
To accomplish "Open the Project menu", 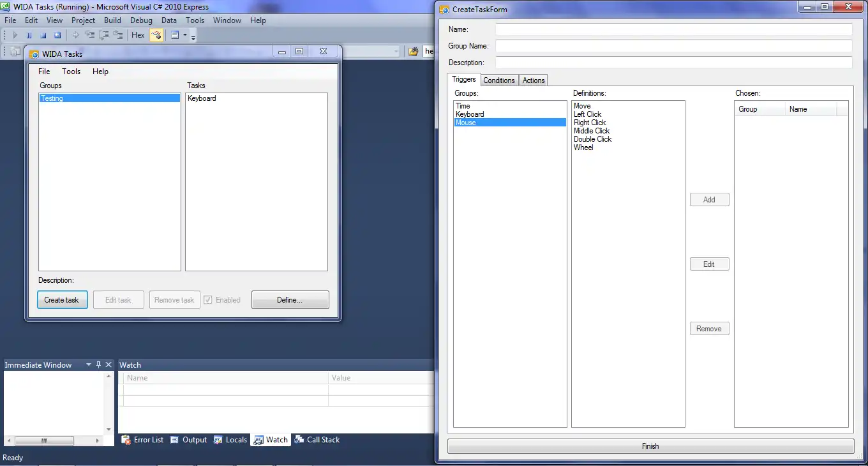I will (83, 20).
